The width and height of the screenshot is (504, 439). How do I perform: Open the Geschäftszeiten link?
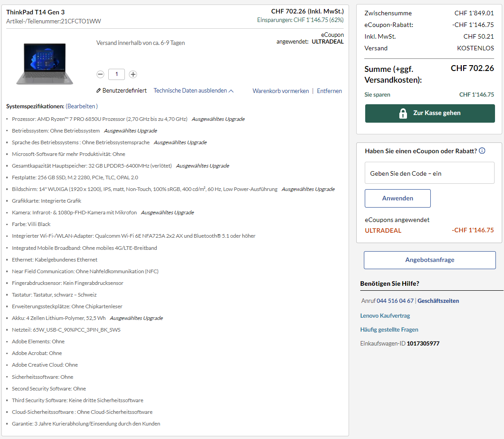(438, 301)
